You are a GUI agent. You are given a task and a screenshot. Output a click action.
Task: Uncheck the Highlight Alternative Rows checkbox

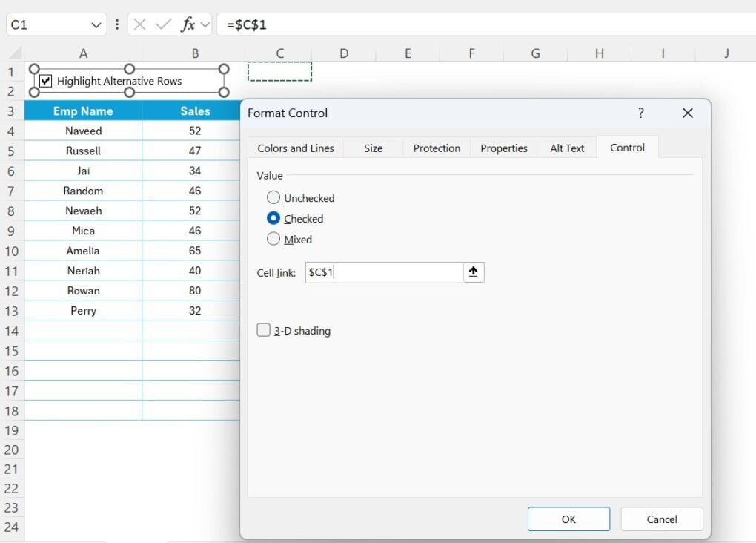tap(46, 81)
